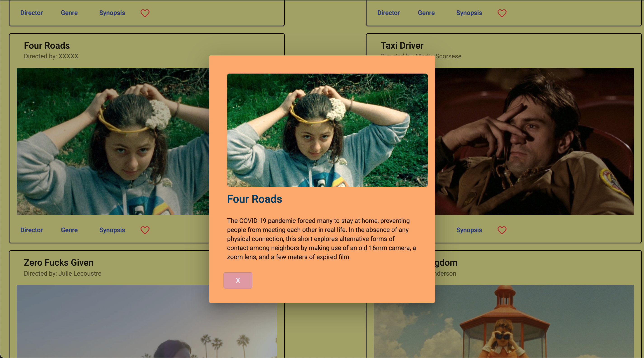Open Director info for Four Roads

31,230
